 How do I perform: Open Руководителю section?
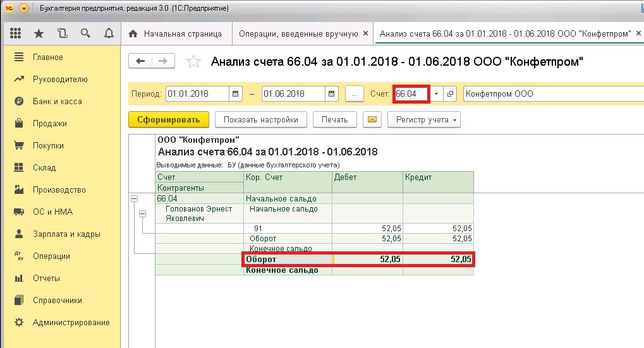pyautogui.click(x=60, y=79)
